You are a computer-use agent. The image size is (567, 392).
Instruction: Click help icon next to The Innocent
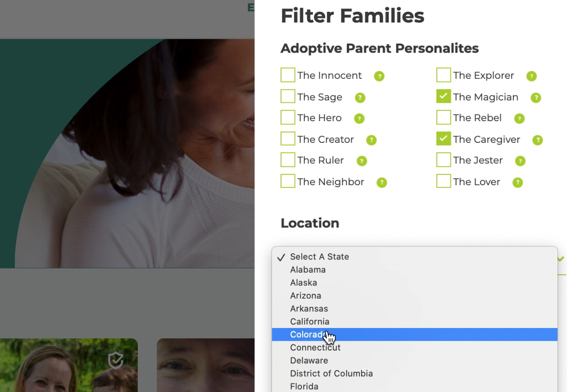point(379,76)
